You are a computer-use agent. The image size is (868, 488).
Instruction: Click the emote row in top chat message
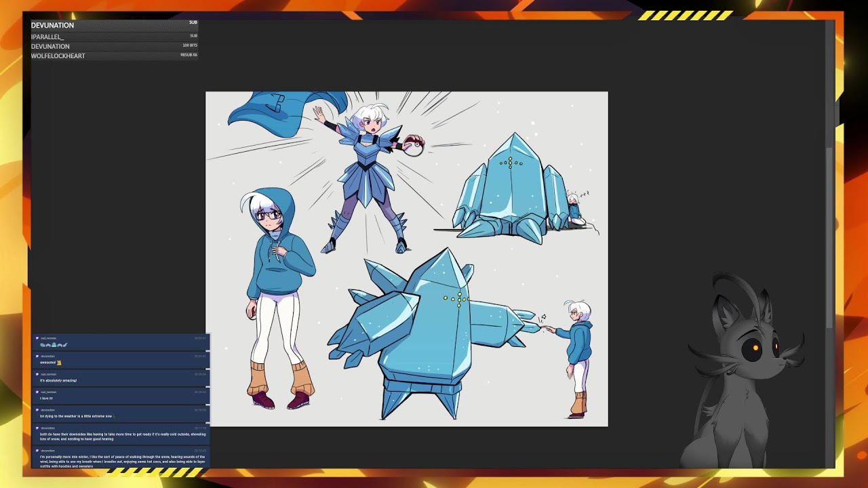click(x=54, y=345)
